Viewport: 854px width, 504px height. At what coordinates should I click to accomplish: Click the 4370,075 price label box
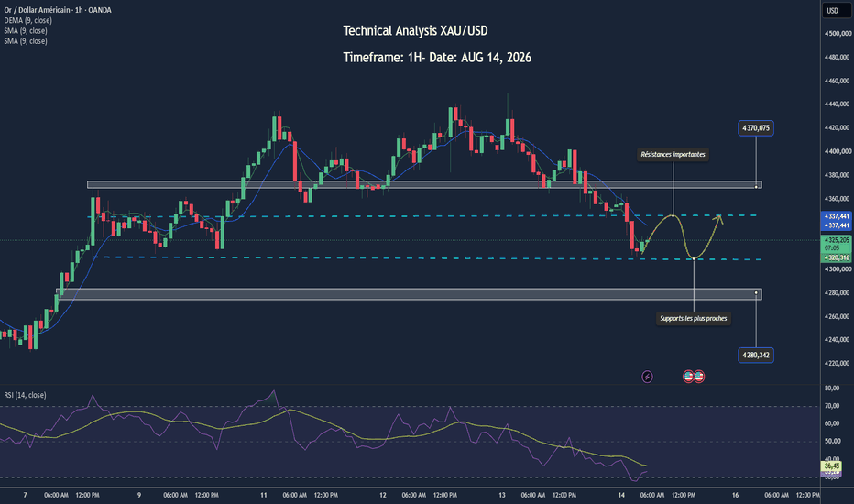[x=756, y=128]
